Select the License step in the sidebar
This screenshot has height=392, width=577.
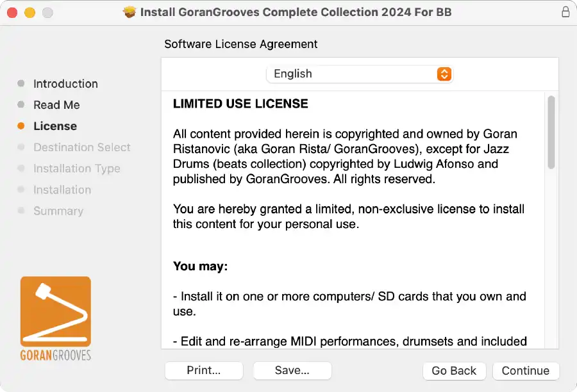coord(55,126)
